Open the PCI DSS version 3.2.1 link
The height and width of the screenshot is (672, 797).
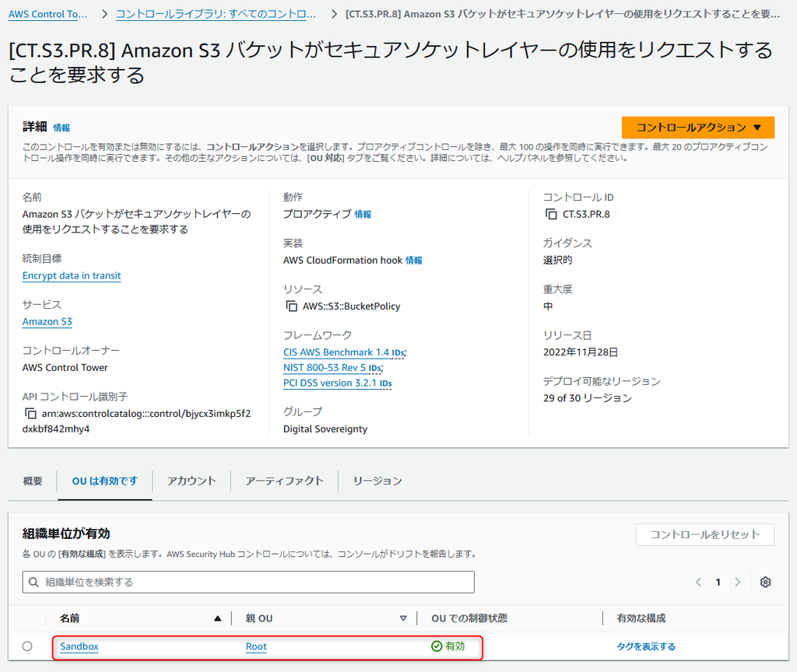330,383
